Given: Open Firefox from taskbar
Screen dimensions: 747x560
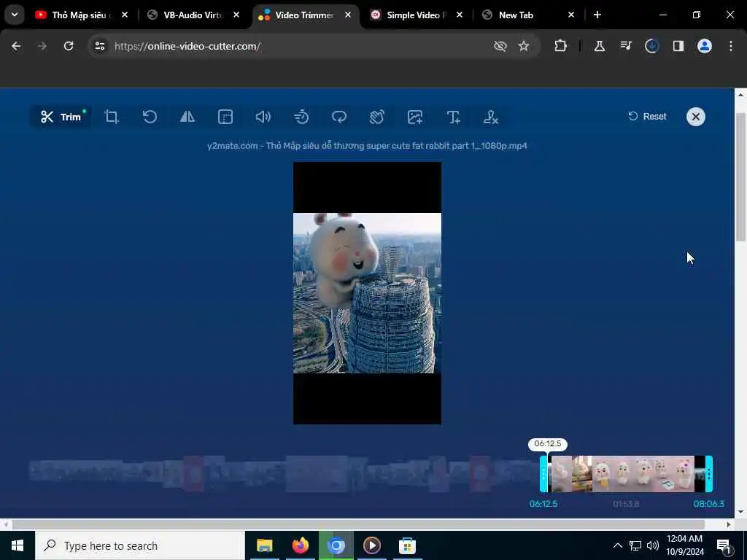Looking at the screenshot, I should pyautogui.click(x=300, y=545).
